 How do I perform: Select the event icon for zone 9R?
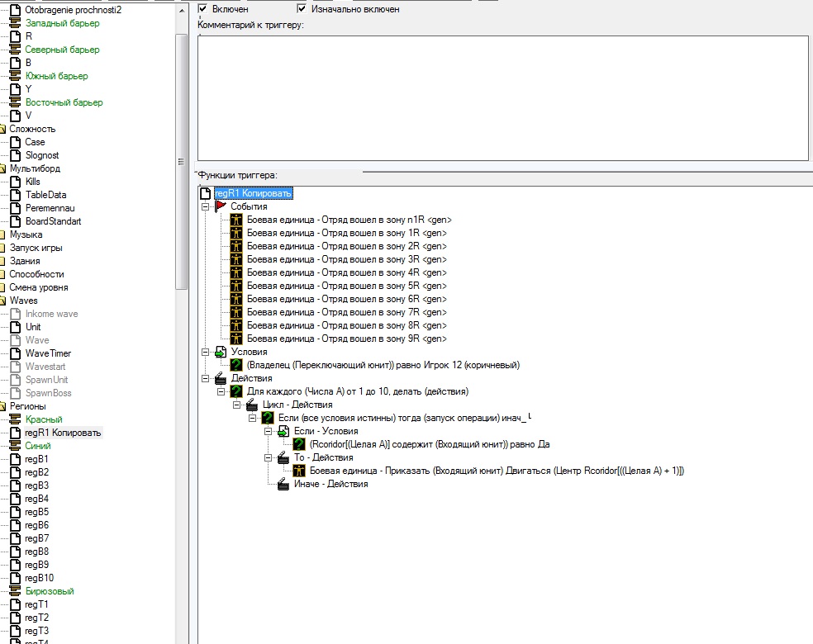(x=236, y=339)
